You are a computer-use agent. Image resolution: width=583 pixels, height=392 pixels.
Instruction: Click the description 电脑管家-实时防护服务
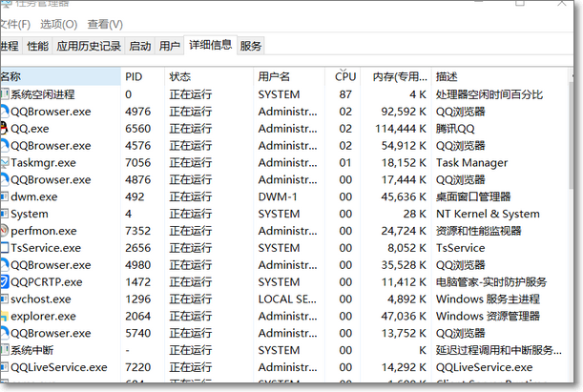491,282
